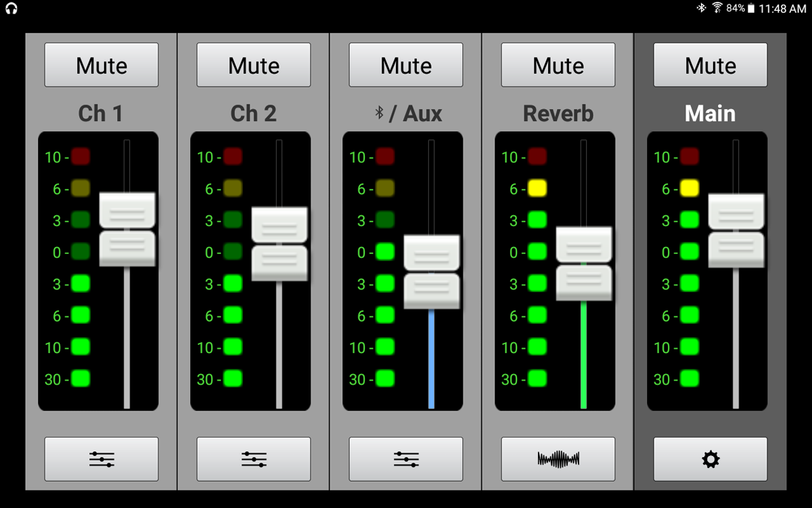Screen dimensions: 812x508
Task: Select the Reverb channel label
Action: pos(558,113)
